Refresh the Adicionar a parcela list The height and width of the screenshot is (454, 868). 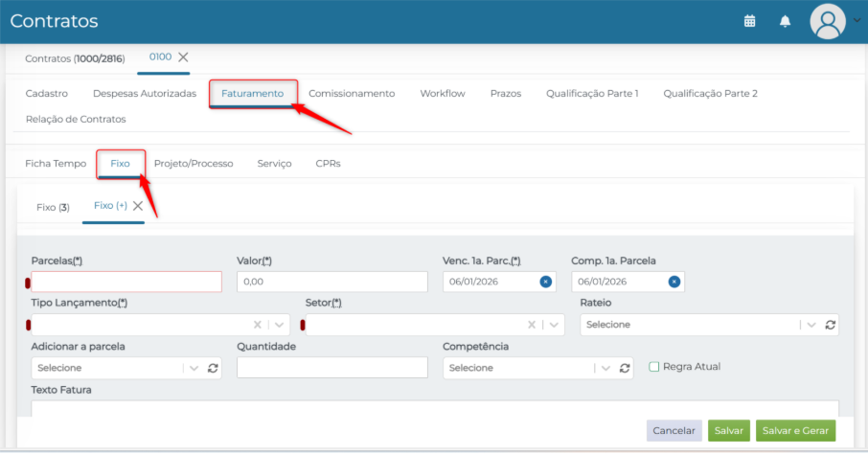[x=213, y=368]
